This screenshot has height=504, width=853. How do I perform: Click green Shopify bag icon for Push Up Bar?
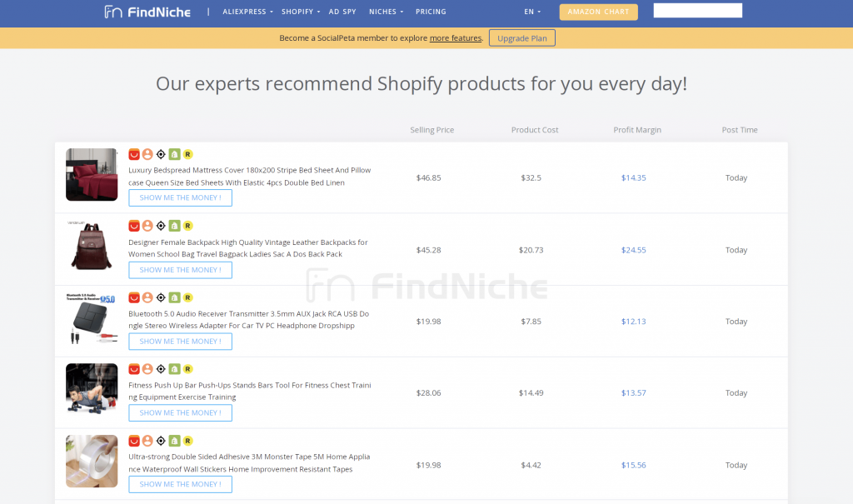(x=174, y=369)
